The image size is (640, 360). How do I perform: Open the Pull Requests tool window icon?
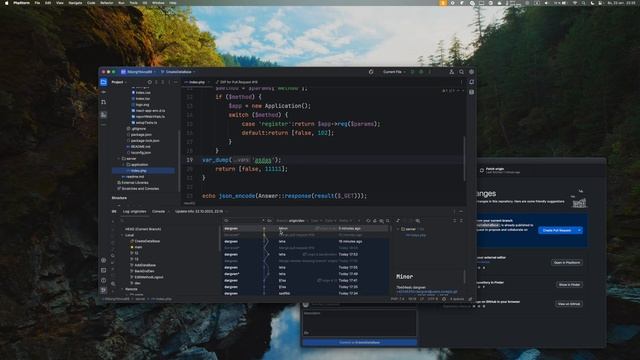(104, 102)
